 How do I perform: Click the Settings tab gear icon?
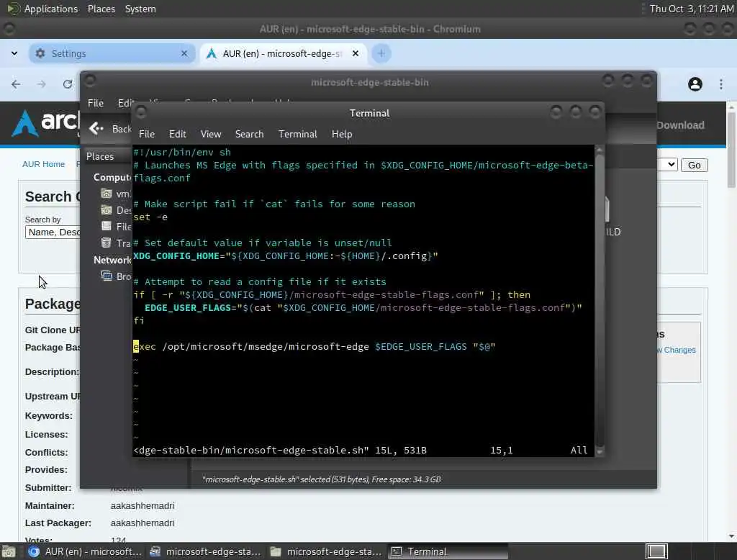[40, 53]
